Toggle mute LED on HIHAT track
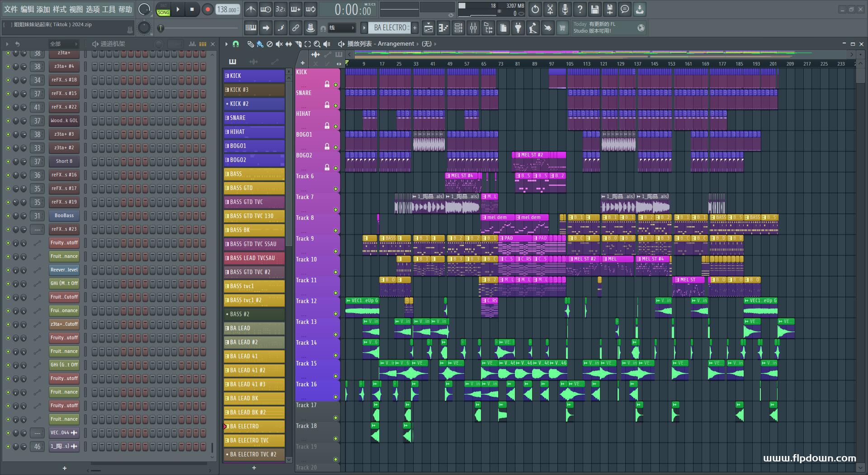868x475 pixels. 335,126
